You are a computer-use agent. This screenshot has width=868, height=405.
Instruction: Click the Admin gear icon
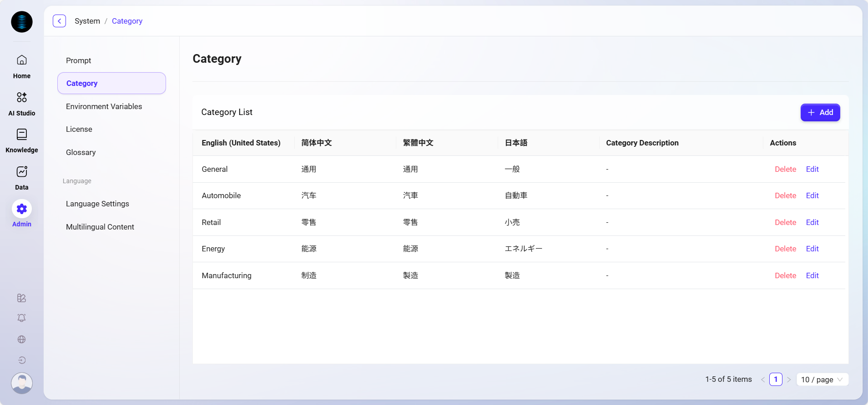[22, 209]
